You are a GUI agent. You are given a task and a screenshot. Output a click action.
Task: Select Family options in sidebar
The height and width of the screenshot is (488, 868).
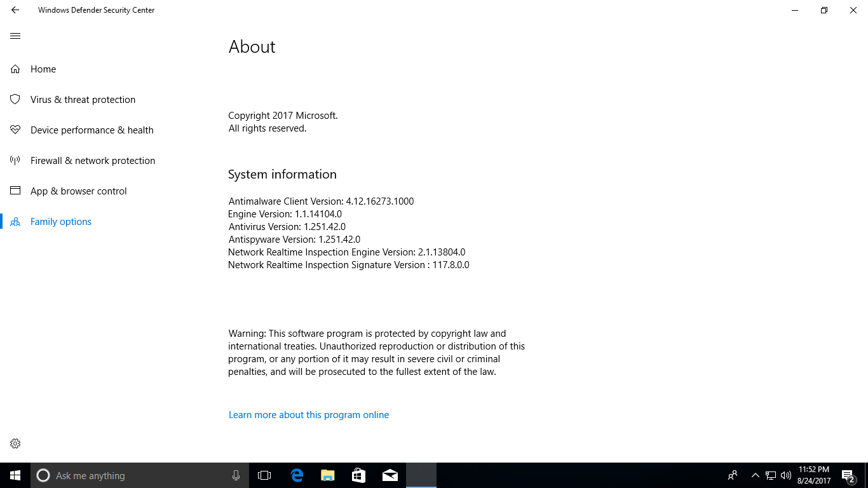point(61,222)
